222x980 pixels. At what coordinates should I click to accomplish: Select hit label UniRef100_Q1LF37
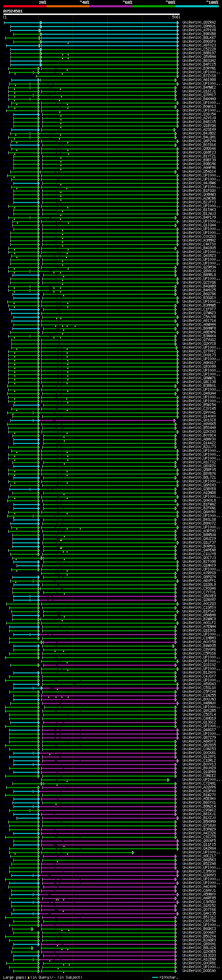coord(199,542)
